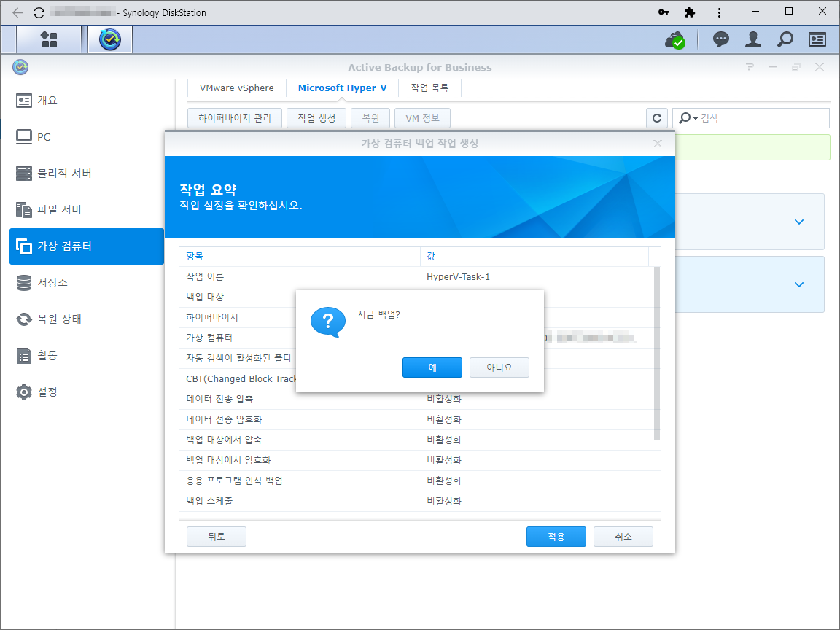Open the browser extensions puzzle icon
The width and height of the screenshot is (840, 630).
click(x=690, y=12)
